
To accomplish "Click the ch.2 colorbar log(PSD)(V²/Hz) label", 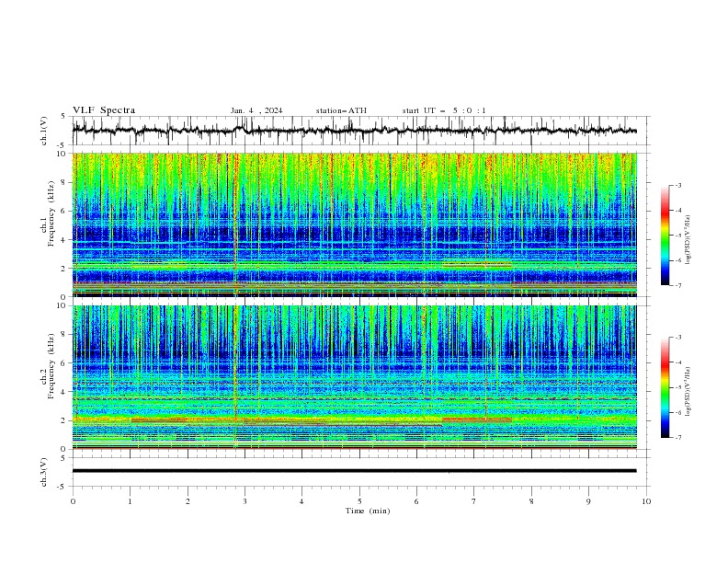I will click(x=688, y=392).
